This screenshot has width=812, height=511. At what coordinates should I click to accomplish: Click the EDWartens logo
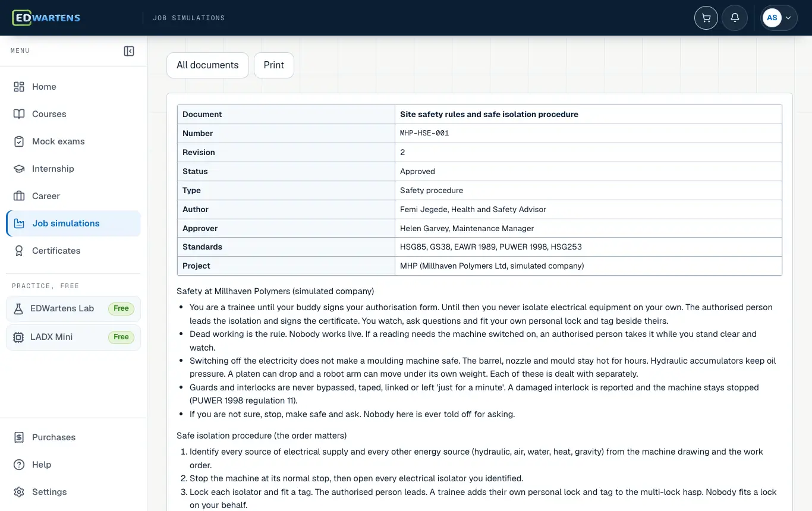46,18
